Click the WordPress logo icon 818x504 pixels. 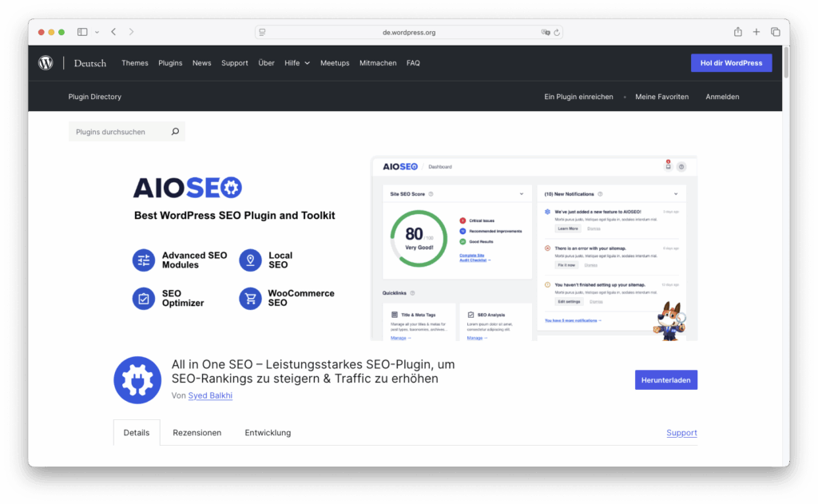pyautogui.click(x=46, y=62)
